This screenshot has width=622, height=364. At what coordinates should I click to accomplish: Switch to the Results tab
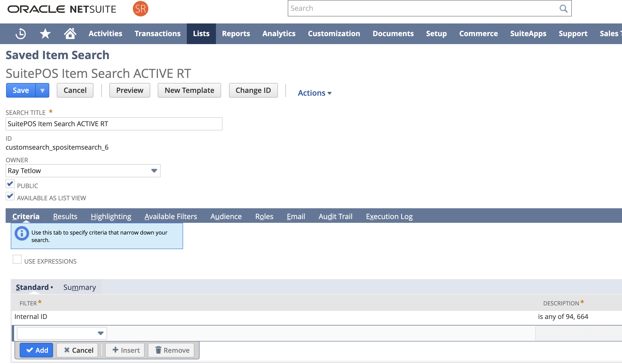coord(65,216)
